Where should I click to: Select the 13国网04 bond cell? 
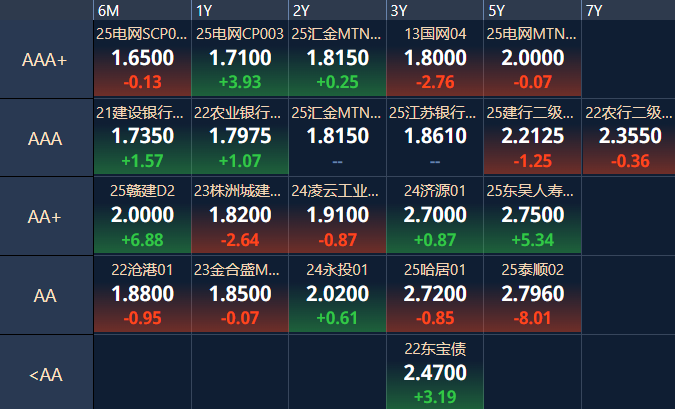click(435, 60)
